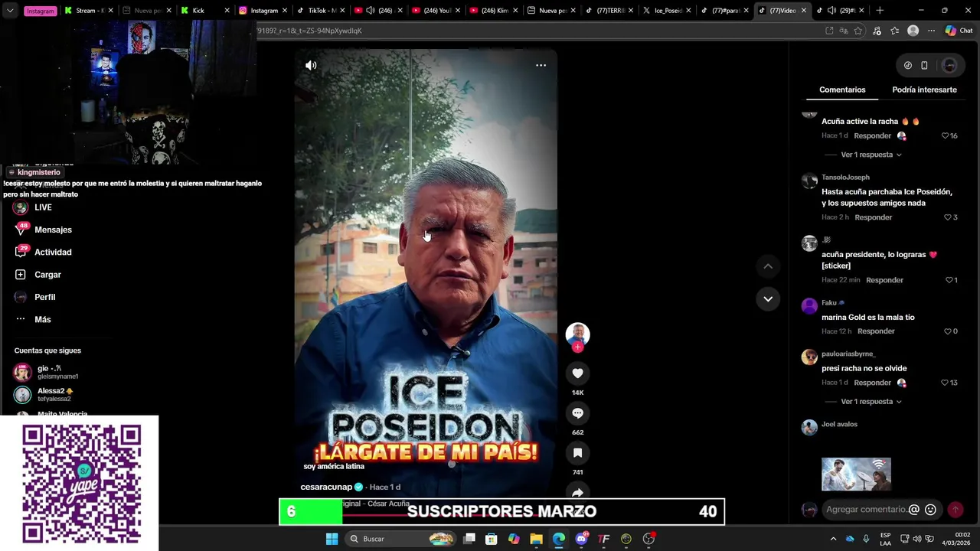
Task: Open the Copilot Chat button
Action: tap(959, 31)
